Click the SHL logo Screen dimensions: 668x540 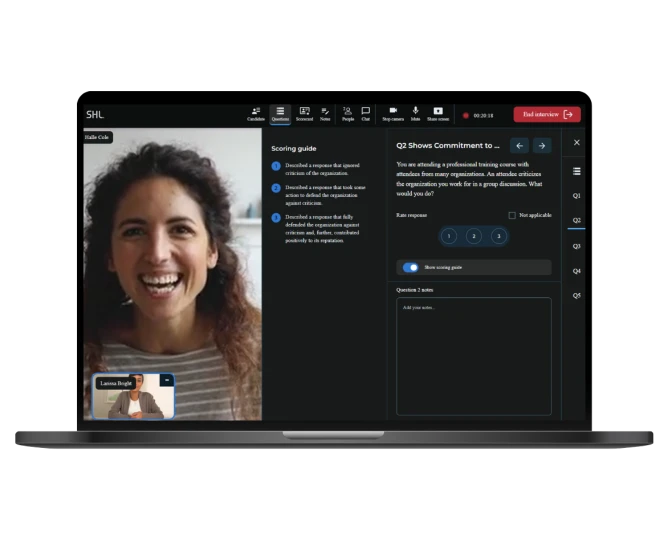95,115
